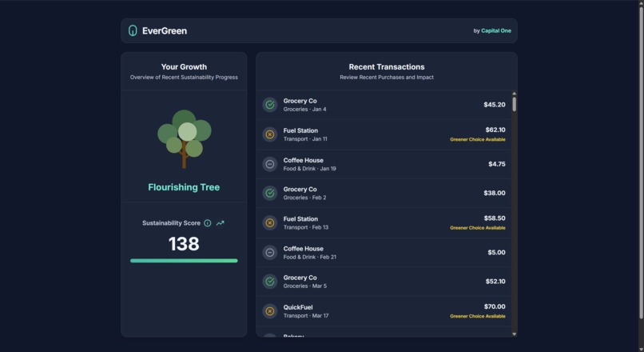This screenshot has width=644, height=352.
Task: Click the QuickFuel merchant name
Action: 298,307
